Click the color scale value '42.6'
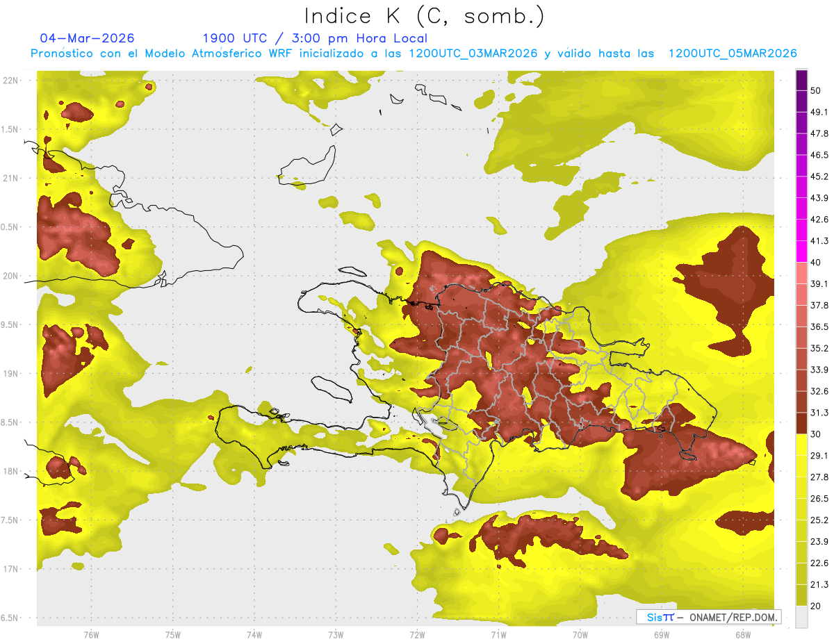The image size is (834, 644). tap(819, 220)
